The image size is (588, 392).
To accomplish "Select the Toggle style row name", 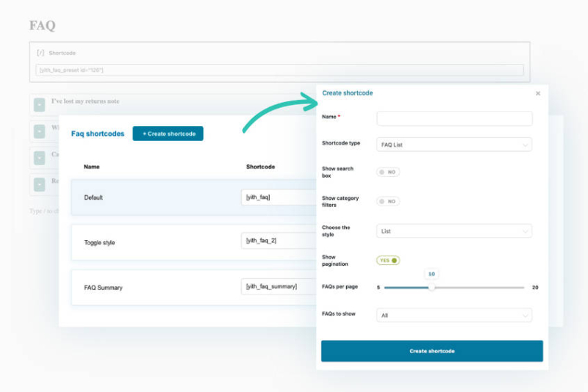I will [x=99, y=242].
